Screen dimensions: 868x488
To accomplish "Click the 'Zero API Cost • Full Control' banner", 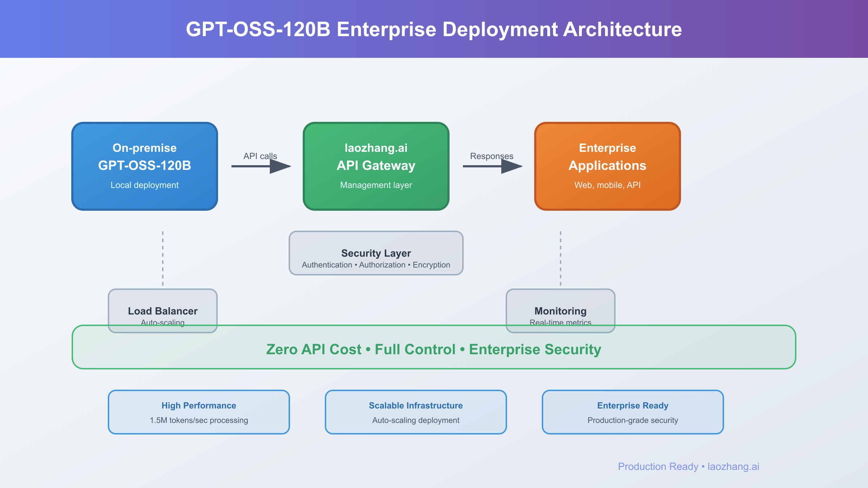I will pyautogui.click(x=434, y=347).
